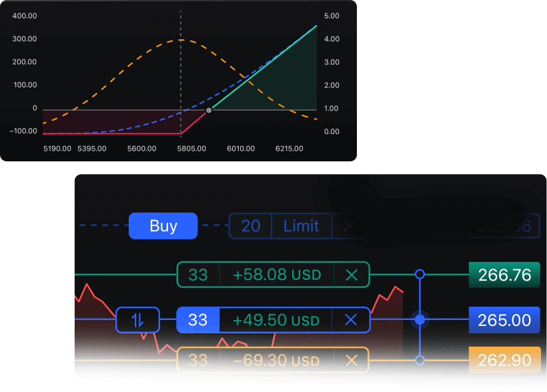The height and width of the screenshot is (392, 547).
Task: Cancel the take-profit order showing +58.08 USD
Action: pos(352,275)
